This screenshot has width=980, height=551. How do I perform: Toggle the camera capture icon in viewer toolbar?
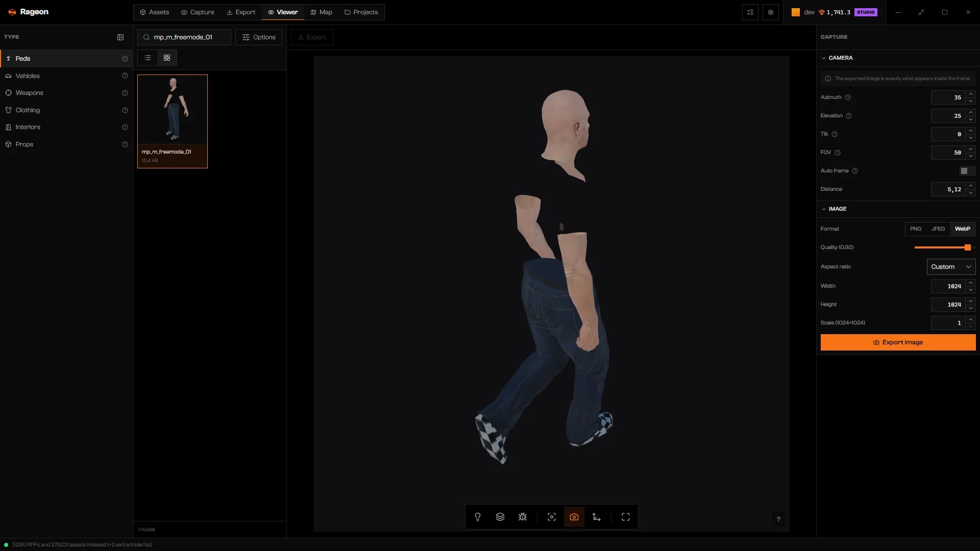(x=574, y=517)
